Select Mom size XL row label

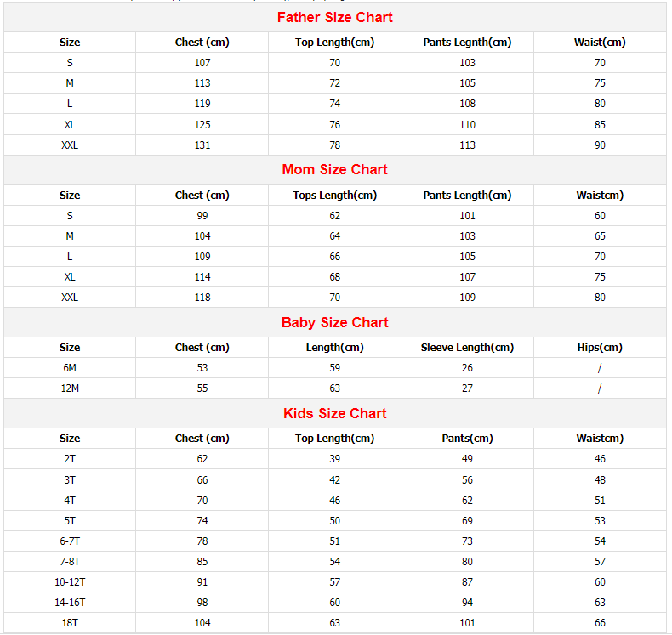click(70, 276)
